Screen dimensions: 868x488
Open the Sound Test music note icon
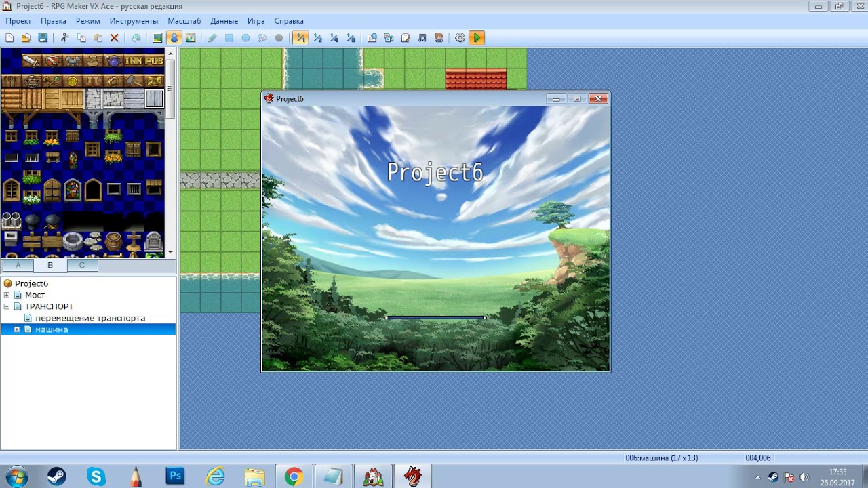coord(422,38)
